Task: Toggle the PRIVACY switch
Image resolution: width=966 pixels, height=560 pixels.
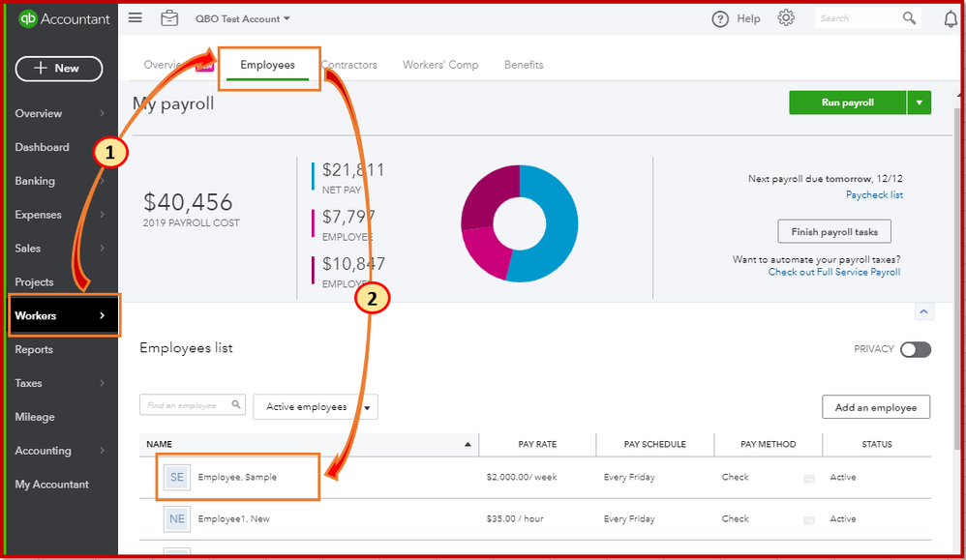Action: [x=916, y=349]
